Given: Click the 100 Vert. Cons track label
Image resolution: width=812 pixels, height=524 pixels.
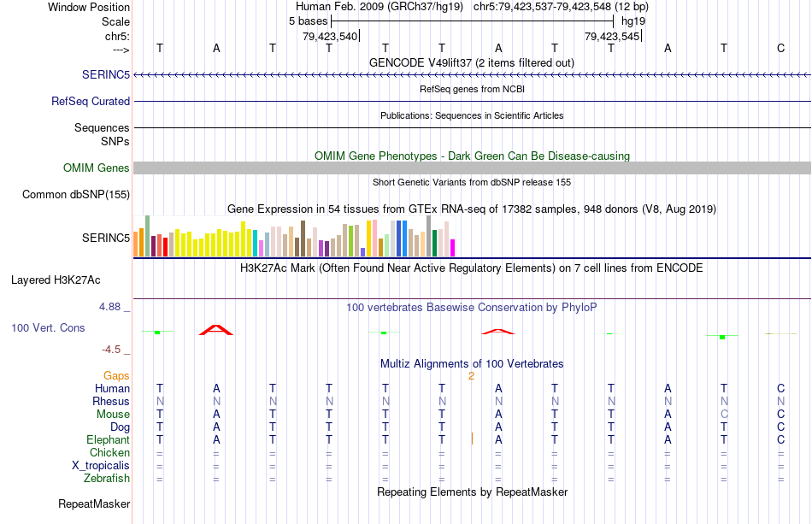Looking at the screenshot, I should point(48,327).
